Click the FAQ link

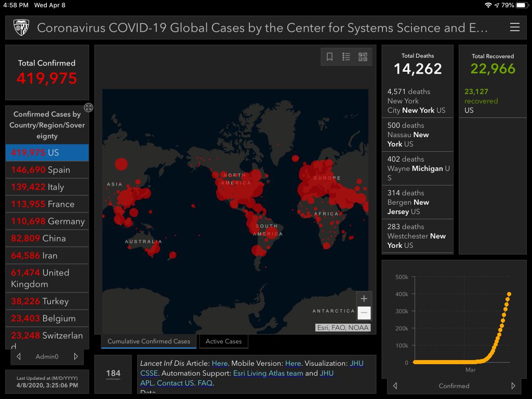[x=205, y=383]
